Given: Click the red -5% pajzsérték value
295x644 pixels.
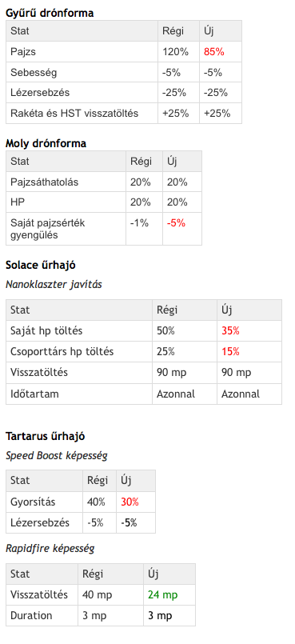Looking at the screenshot, I should pos(176,223).
